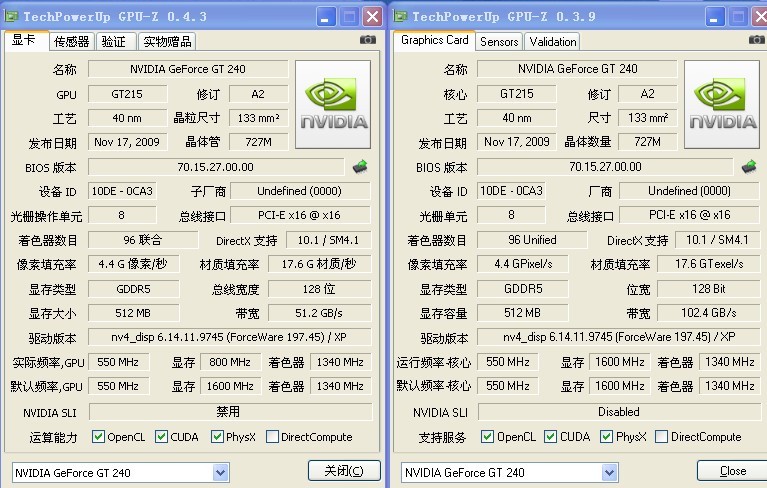Open the 实物赠品 tab
767x488 pixels.
(167, 42)
